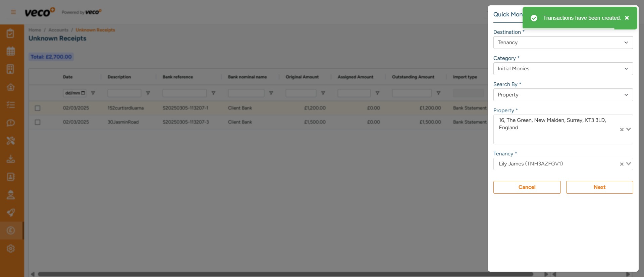The width and height of the screenshot is (644, 277).
Task: Click the rocket icon in the sidebar
Action: click(x=11, y=212)
